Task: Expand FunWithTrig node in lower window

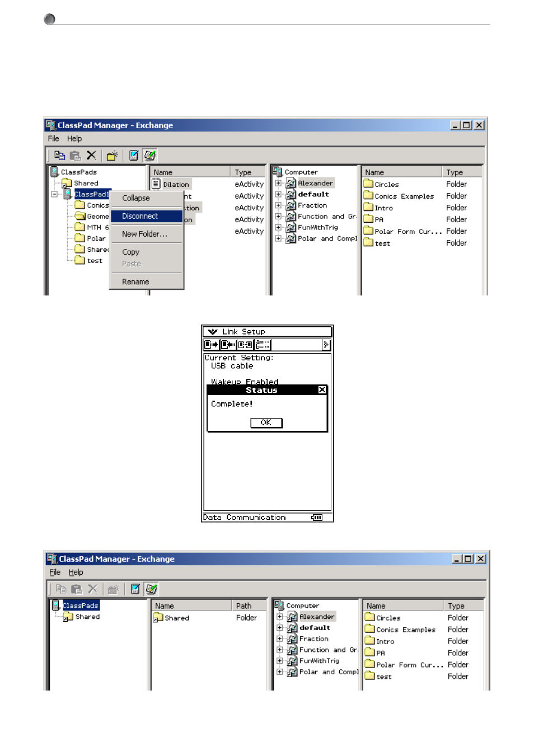Action: tap(280, 661)
